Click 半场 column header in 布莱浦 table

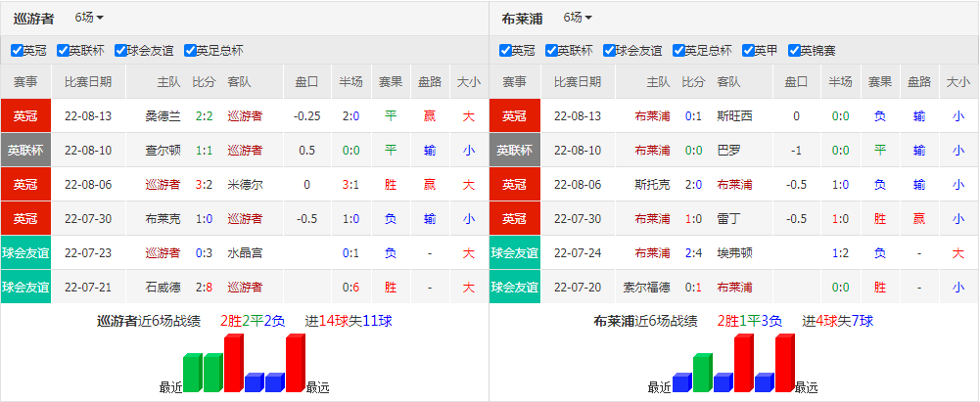(x=840, y=82)
